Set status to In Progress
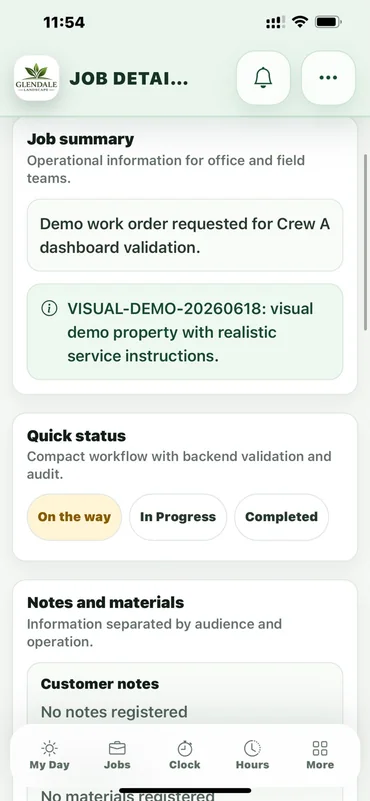 178,517
